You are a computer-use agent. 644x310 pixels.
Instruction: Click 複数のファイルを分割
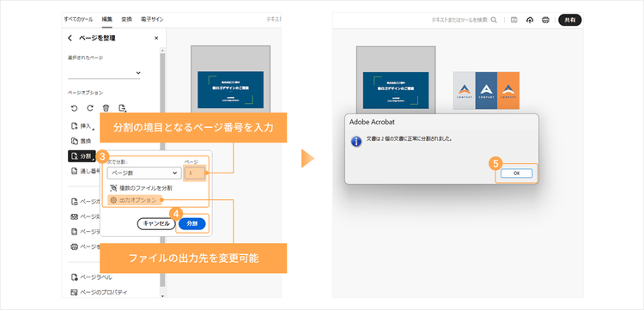coord(141,188)
